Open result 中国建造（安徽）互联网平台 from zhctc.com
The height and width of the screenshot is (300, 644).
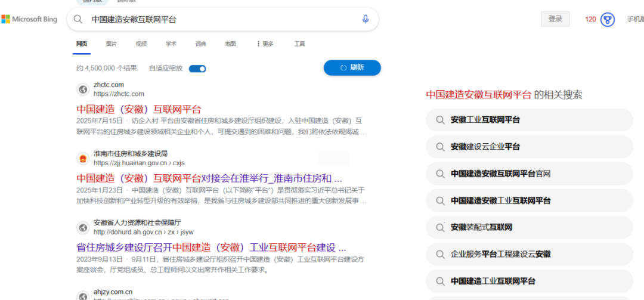(x=139, y=109)
